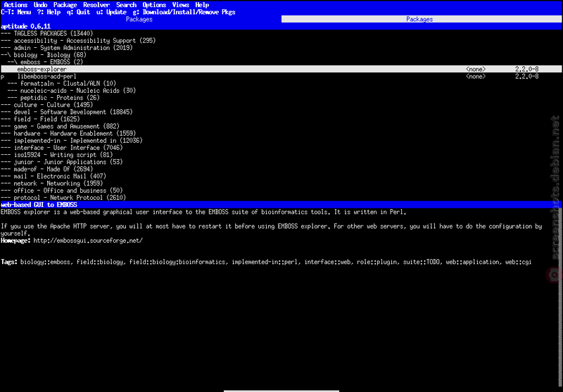The image size is (563, 392).
Task: Click the embossgui.sourceforge.net homepage URL
Action: (88, 241)
